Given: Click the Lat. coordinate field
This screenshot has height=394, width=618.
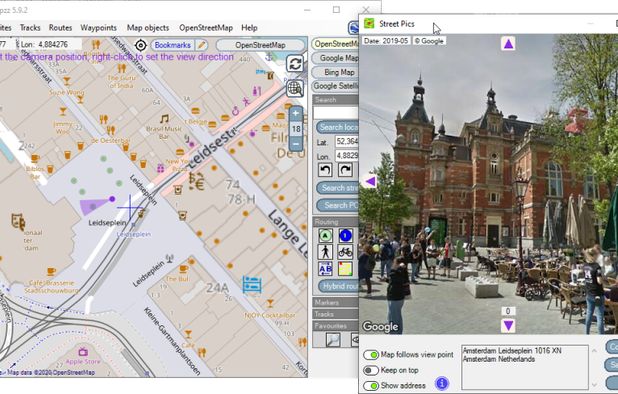Looking at the screenshot, I should pos(347,141).
